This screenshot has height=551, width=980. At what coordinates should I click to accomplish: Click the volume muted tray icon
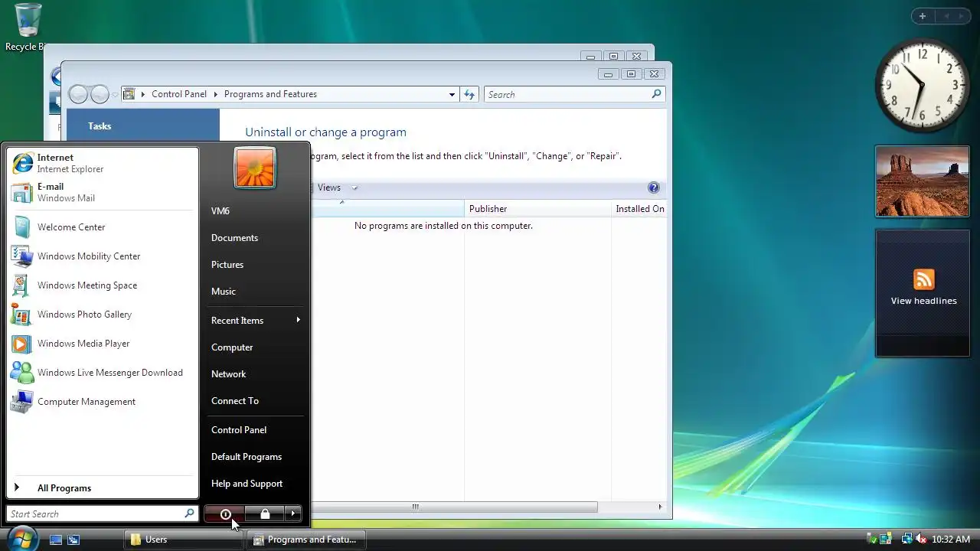[x=922, y=540]
